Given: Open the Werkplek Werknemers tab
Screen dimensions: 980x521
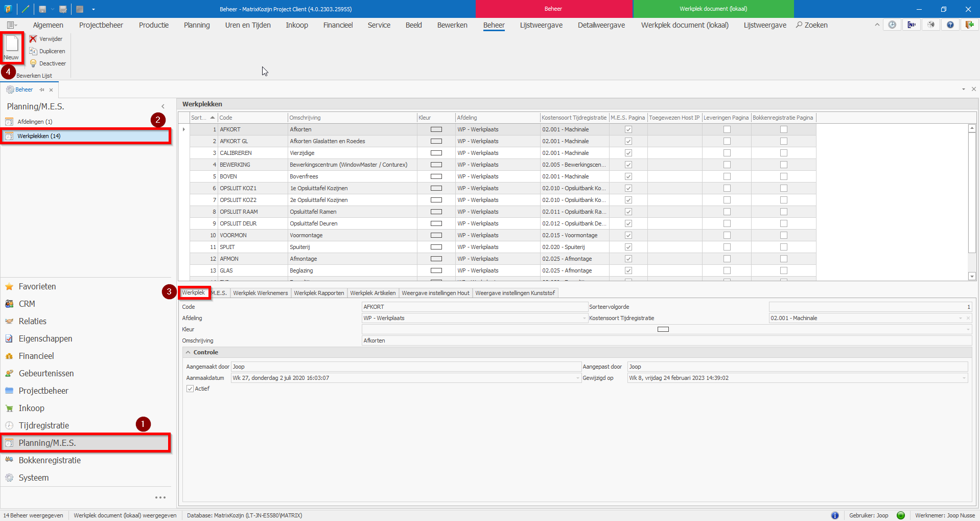Looking at the screenshot, I should pos(260,293).
